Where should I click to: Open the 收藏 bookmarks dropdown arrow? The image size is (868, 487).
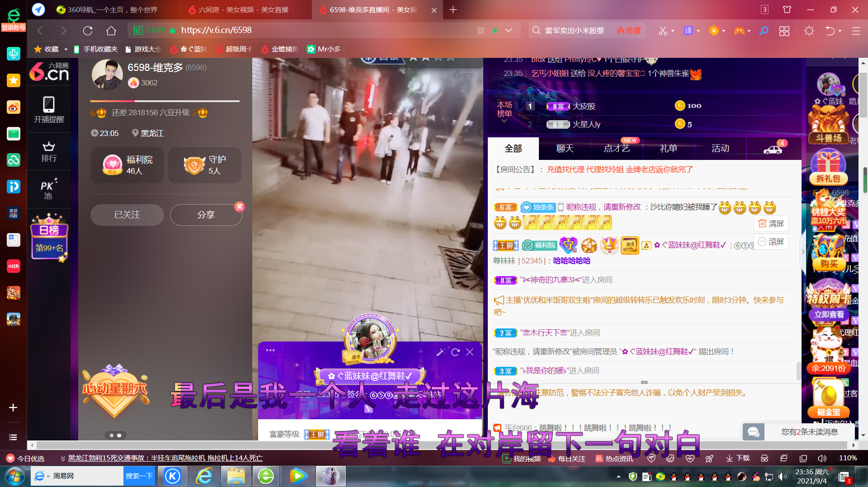pos(66,49)
